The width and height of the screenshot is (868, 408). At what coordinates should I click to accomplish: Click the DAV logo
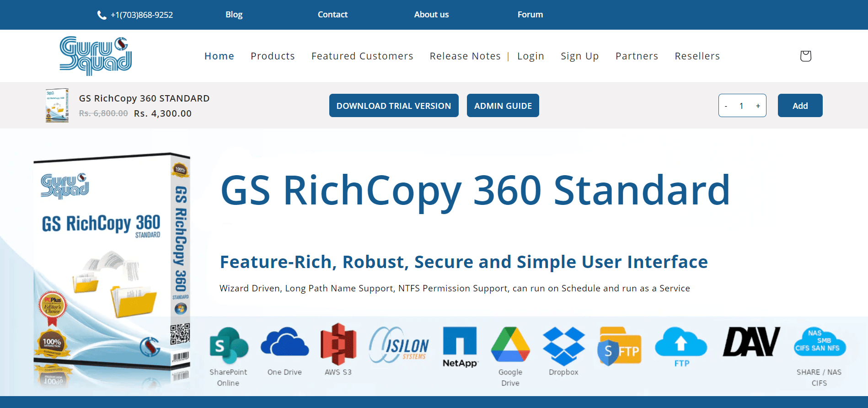(751, 341)
